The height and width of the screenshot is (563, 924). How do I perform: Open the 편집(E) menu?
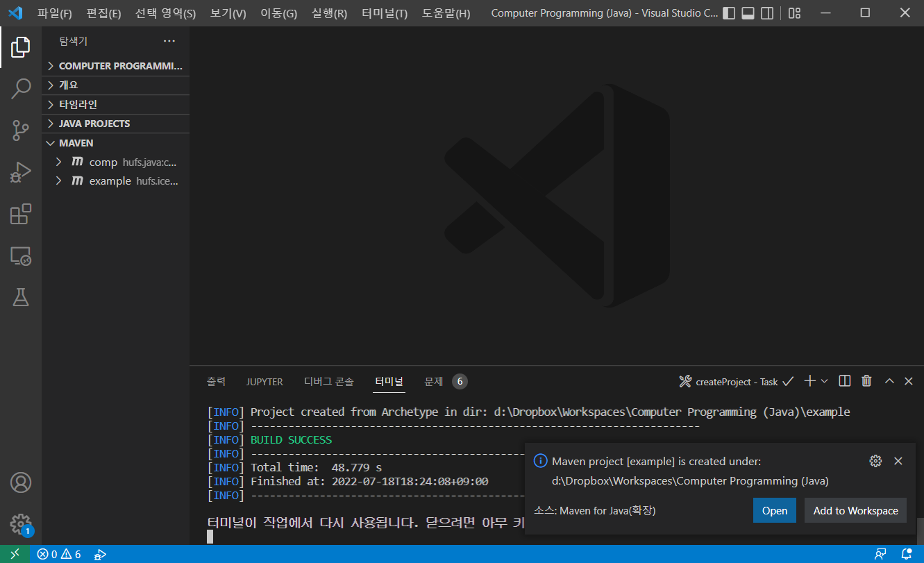[x=103, y=13]
